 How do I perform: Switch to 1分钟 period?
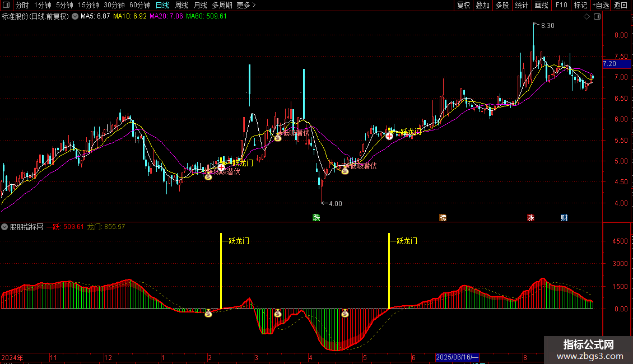(x=43, y=5)
